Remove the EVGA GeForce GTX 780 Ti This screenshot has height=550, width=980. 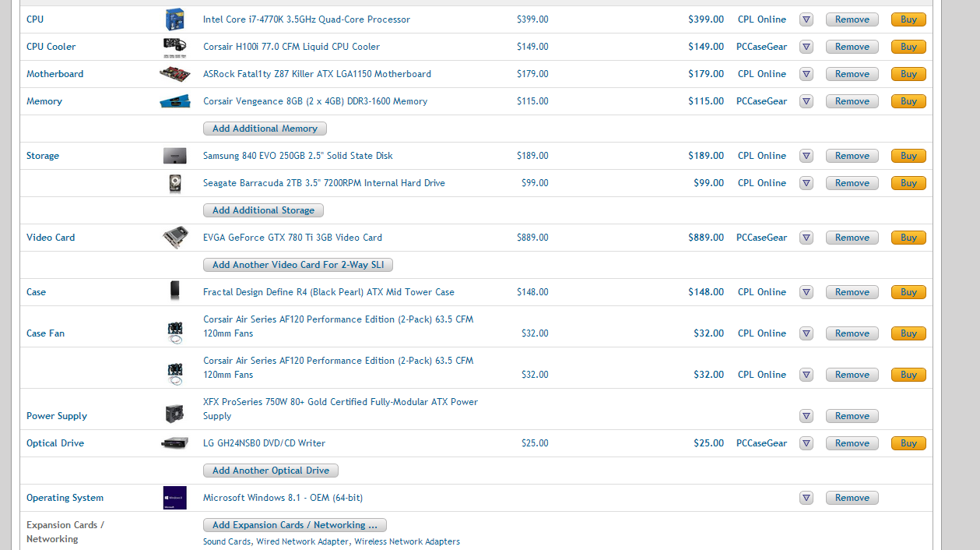pyautogui.click(x=852, y=238)
